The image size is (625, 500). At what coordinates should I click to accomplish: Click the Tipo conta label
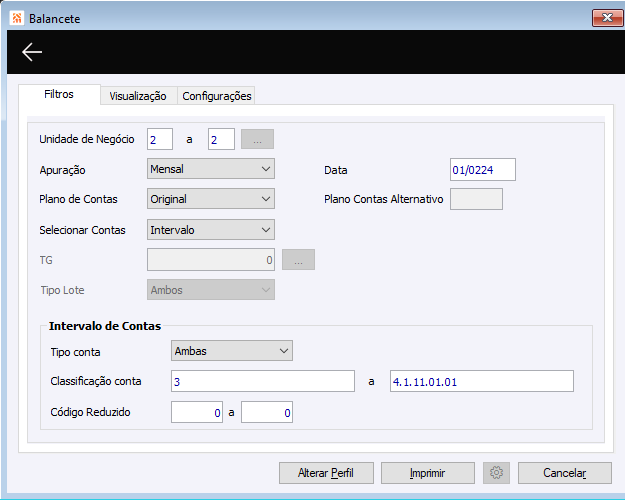[75, 352]
